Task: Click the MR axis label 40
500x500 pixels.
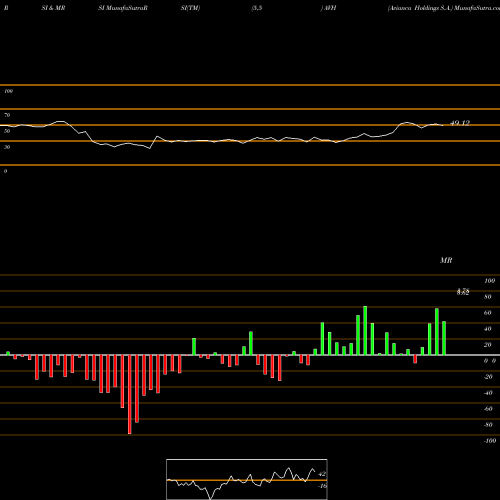Action: pos(488,329)
